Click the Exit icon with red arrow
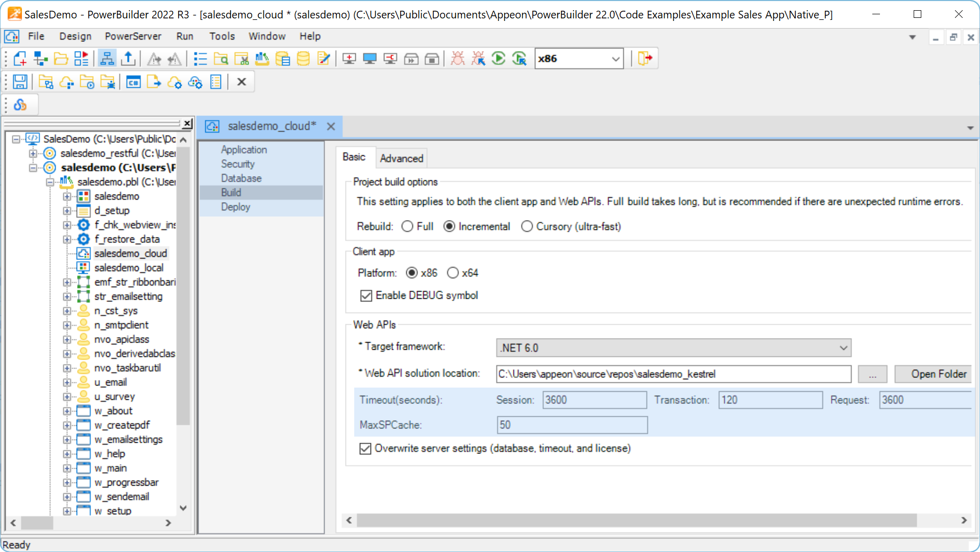 (x=645, y=59)
